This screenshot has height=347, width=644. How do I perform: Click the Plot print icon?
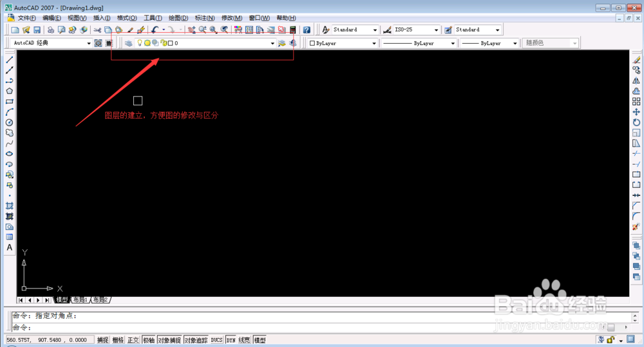(x=50, y=30)
